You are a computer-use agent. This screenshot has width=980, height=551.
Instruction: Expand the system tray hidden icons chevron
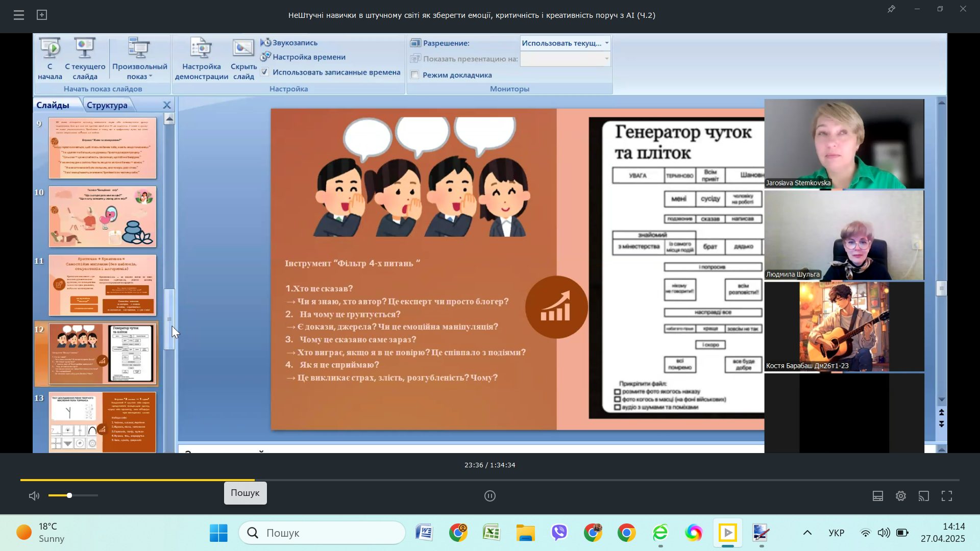tap(807, 533)
